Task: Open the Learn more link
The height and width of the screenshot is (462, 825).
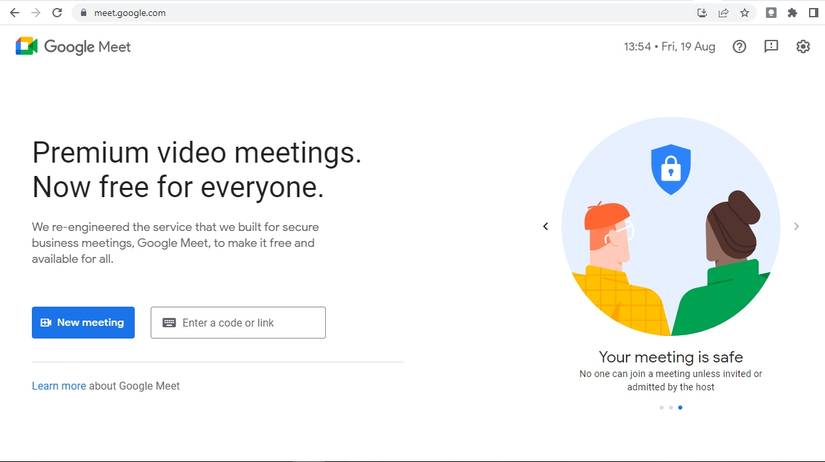Action: pos(58,386)
